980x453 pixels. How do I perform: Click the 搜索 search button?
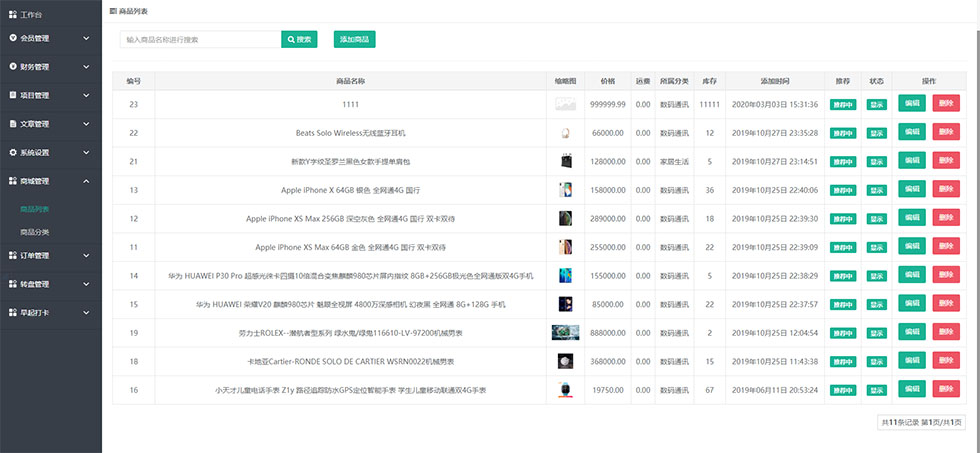tap(299, 39)
